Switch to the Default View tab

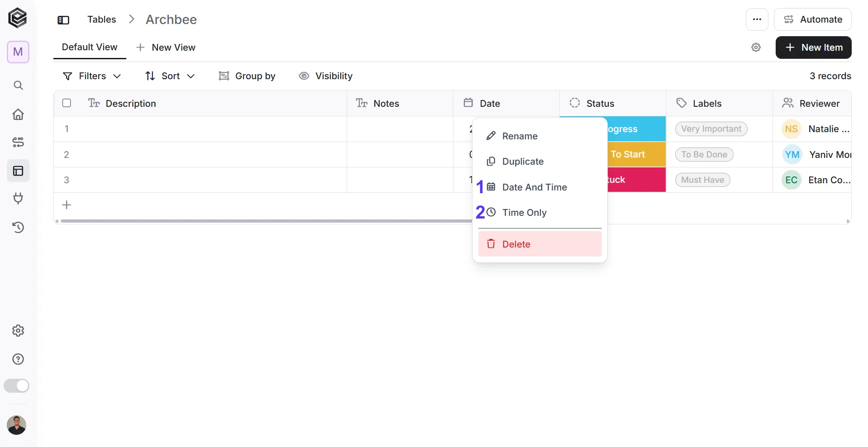(x=90, y=48)
